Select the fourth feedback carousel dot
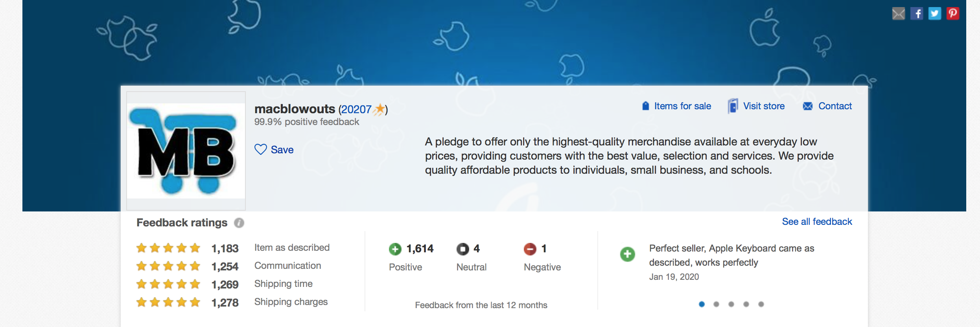Image resolution: width=980 pixels, height=327 pixels. pos(746,304)
